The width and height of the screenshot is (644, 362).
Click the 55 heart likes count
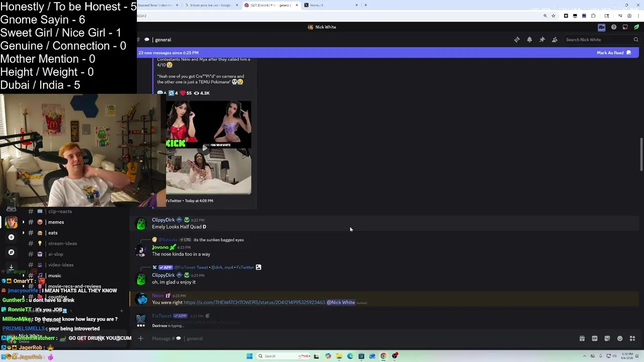tap(186, 93)
